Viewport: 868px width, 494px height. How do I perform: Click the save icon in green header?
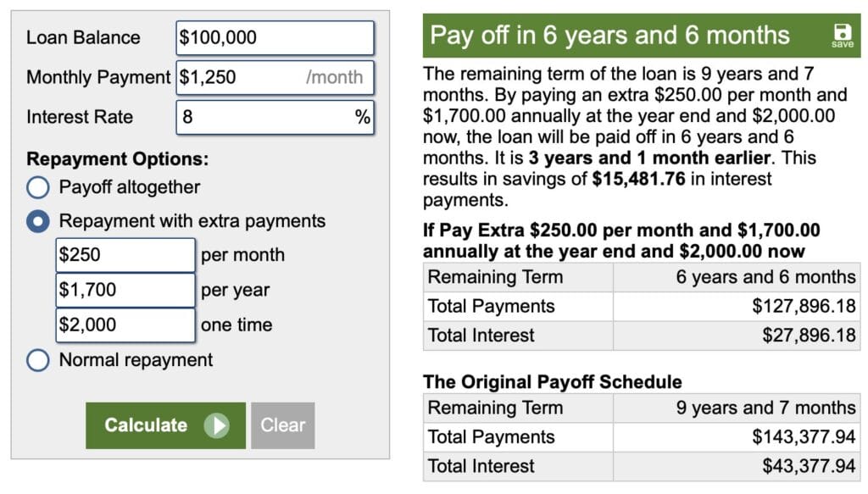tap(842, 35)
